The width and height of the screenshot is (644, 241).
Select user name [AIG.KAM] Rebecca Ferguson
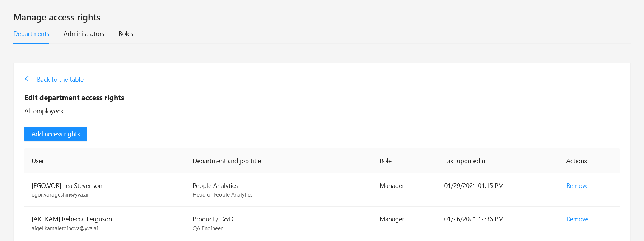point(72,219)
